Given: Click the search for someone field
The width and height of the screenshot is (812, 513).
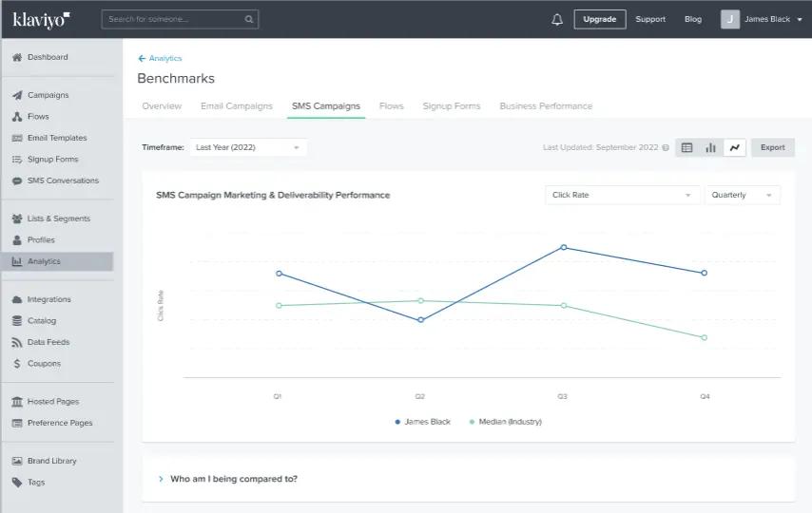Looking at the screenshot, I should point(180,19).
